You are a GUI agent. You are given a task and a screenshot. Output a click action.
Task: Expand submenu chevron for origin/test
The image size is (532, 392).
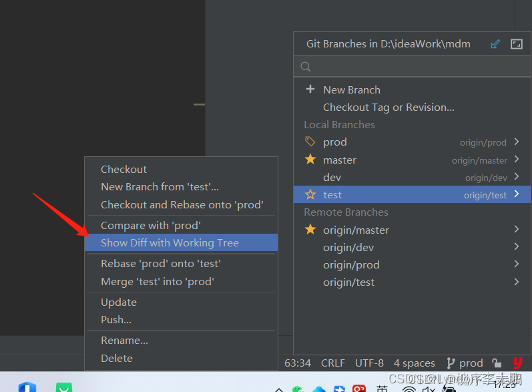[517, 281]
